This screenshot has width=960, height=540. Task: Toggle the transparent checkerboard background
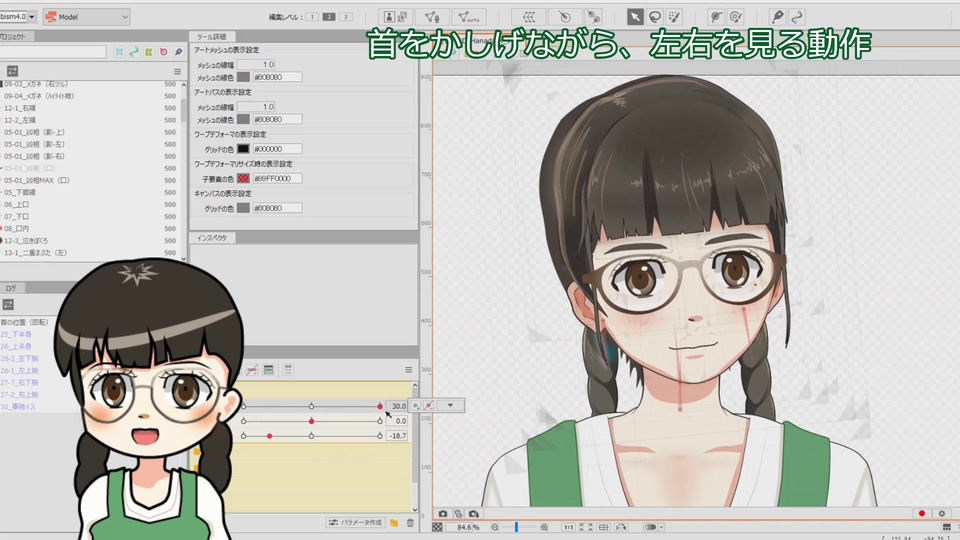pyautogui.click(x=437, y=527)
